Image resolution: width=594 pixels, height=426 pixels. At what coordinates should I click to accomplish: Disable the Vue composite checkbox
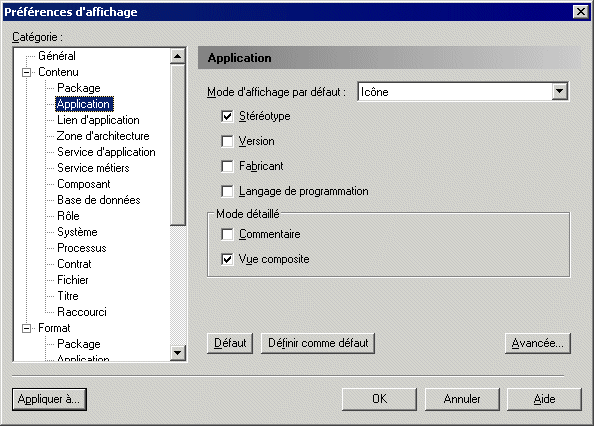tap(227, 259)
